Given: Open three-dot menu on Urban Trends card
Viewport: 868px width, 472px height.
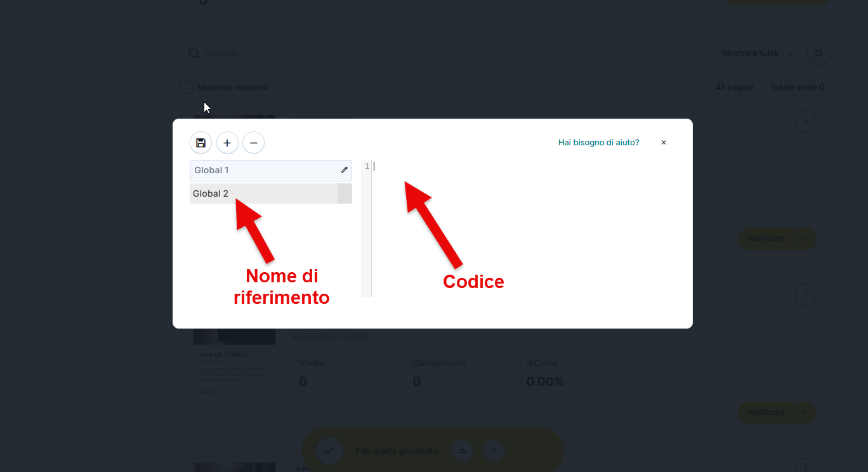Looking at the screenshot, I should coord(805,294).
